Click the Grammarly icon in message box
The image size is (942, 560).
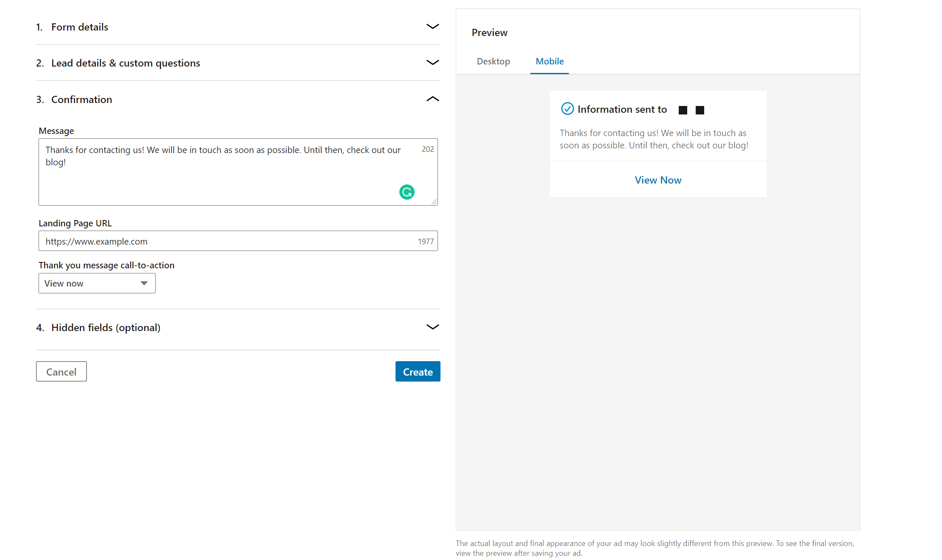(x=407, y=192)
